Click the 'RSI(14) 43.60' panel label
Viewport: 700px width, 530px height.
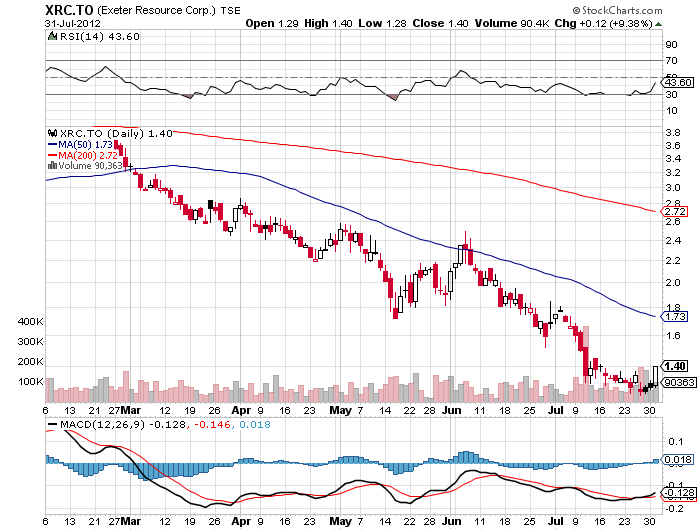[x=100, y=37]
